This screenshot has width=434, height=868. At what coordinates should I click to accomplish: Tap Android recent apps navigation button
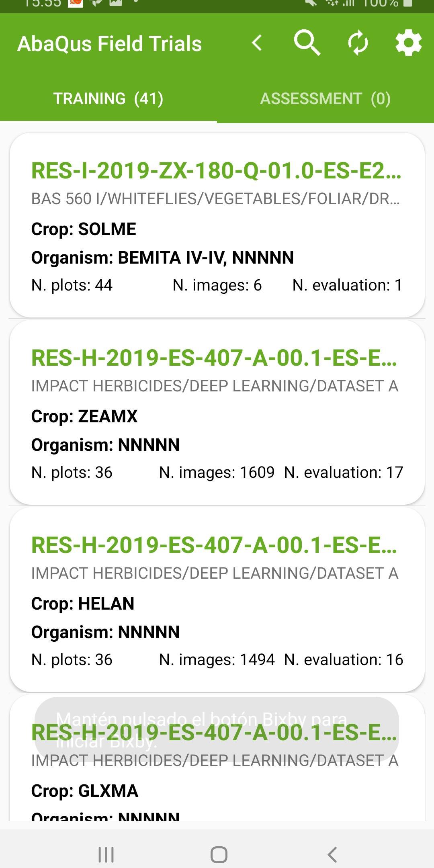tap(106, 854)
